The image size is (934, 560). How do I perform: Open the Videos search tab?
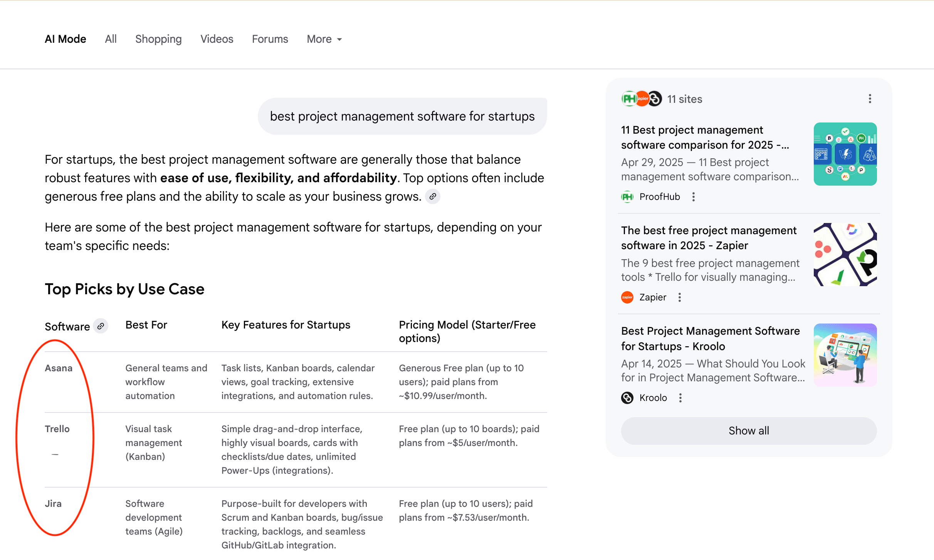pyautogui.click(x=217, y=39)
